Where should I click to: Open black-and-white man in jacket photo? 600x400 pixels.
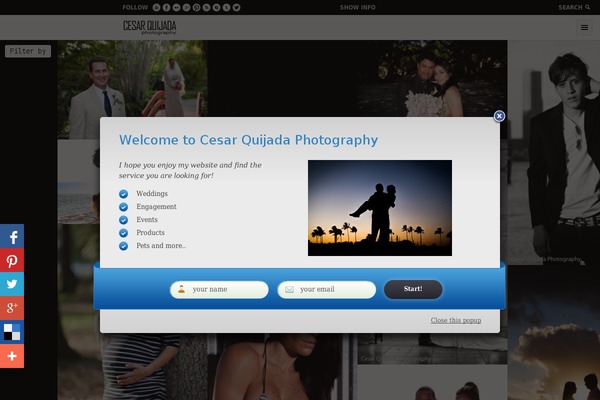pyautogui.click(x=554, y=152)
